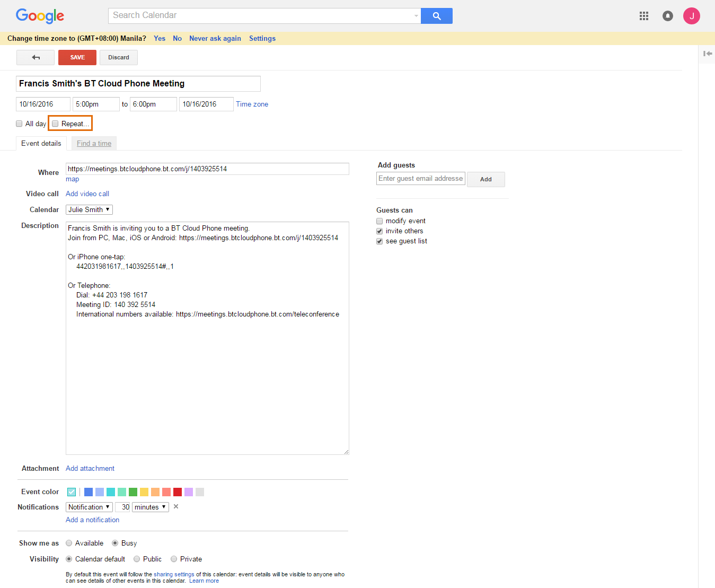Pick the turquoise event color
The width and height of the screenshot is (715, 588).
(x=111, y=492)
